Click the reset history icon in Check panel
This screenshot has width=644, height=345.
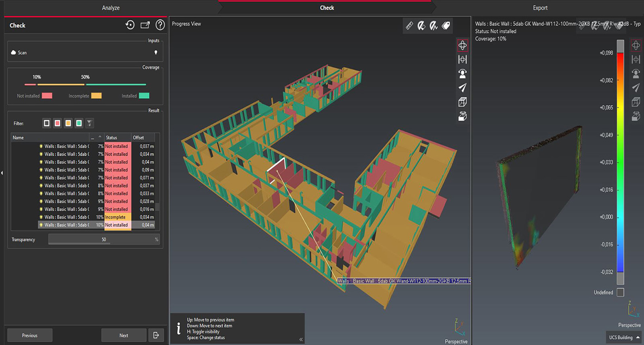(130, 25)
